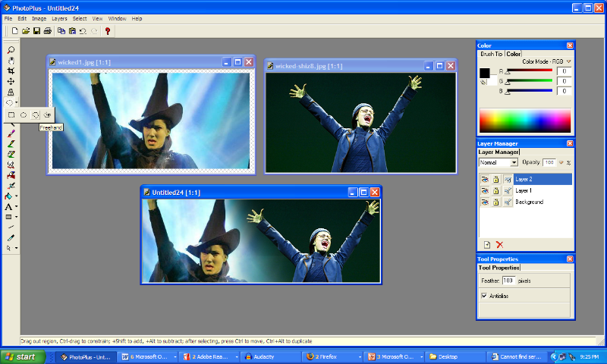607x364 pixels.
Task: Toggle the third icon on Layer 2 row
Action: pyautogui.click(x=508, y=179)
